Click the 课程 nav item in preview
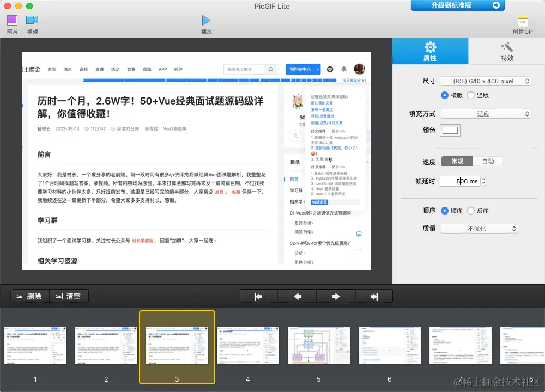Image resolution: width=545 pixels, height=392 pixels. [83, 70]
